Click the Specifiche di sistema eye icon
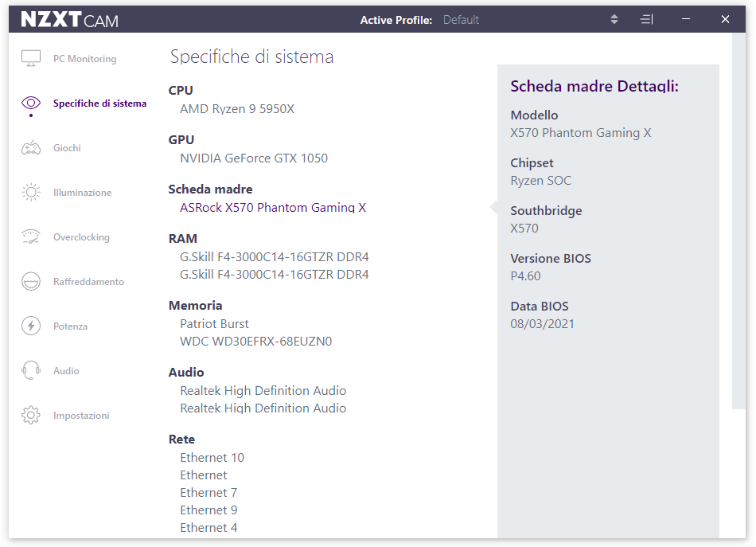Viewport: 756px width, 547px height. [x=31, y=103]
